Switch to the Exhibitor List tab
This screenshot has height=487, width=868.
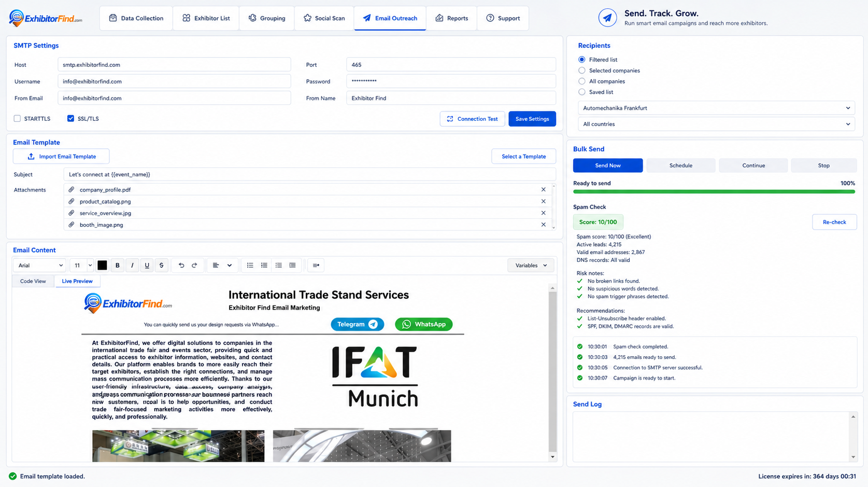tap(206, 18)
